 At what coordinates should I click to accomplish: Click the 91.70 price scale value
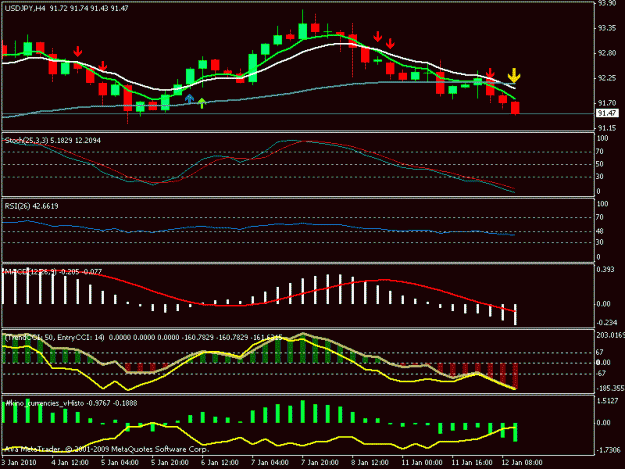coord(607,103)
